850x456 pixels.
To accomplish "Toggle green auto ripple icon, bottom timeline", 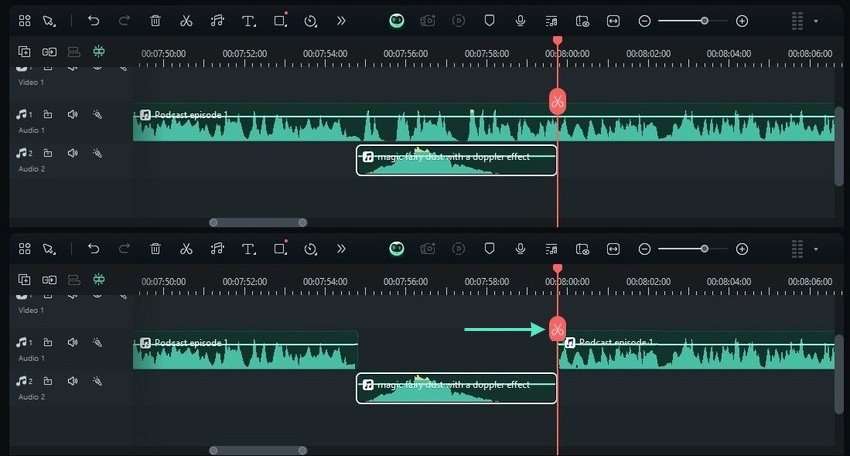I will 99,279.
